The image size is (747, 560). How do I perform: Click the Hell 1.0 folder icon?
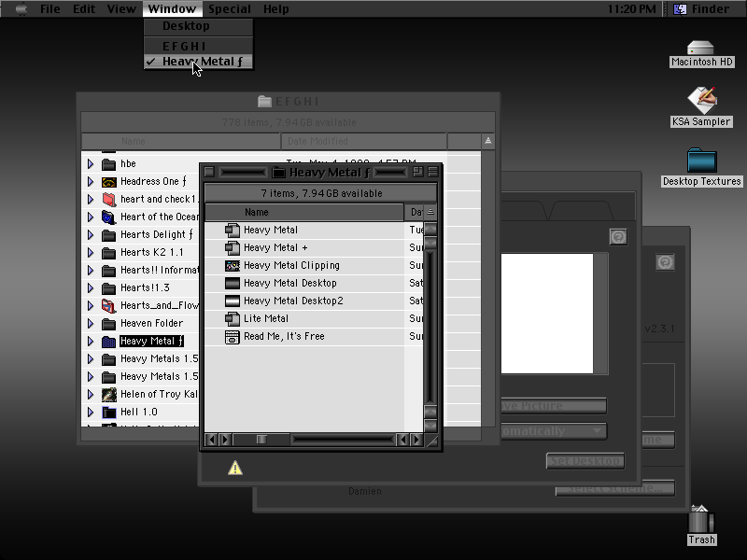tap(109, 413)
